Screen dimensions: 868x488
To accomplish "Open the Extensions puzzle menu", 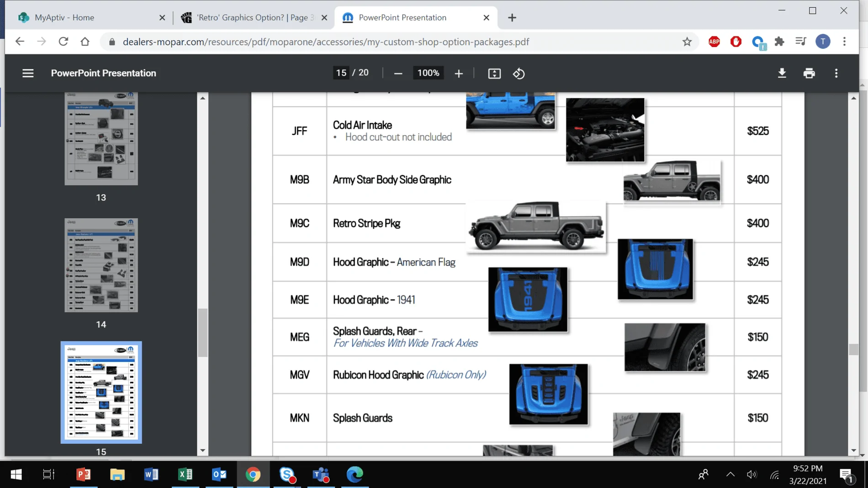I will 779,42.
